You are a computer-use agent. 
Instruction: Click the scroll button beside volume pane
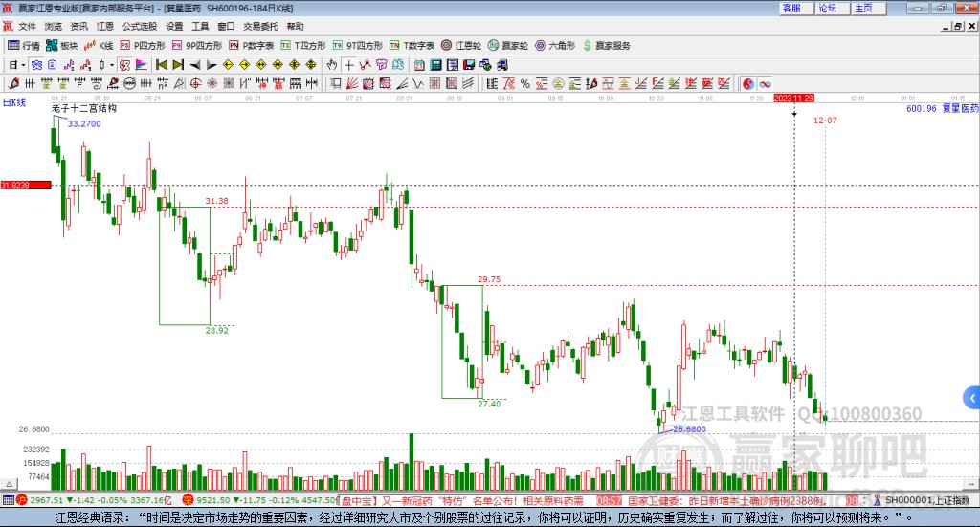click(x=971, y=484)
